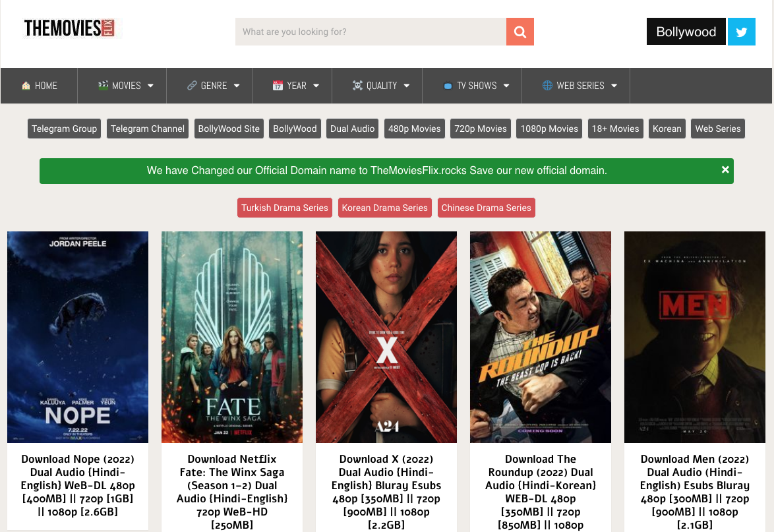Select the Dual Audio tag
This screenshot has width=774, height=532.
[x=353, y=129]
